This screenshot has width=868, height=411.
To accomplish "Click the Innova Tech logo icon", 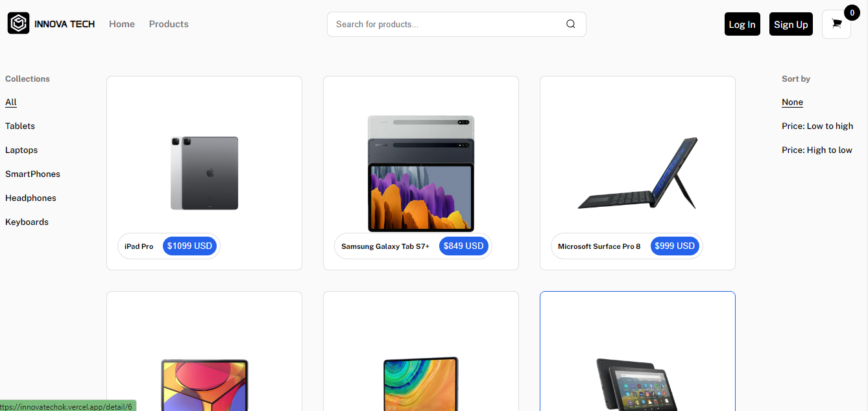I will (18, 24).
